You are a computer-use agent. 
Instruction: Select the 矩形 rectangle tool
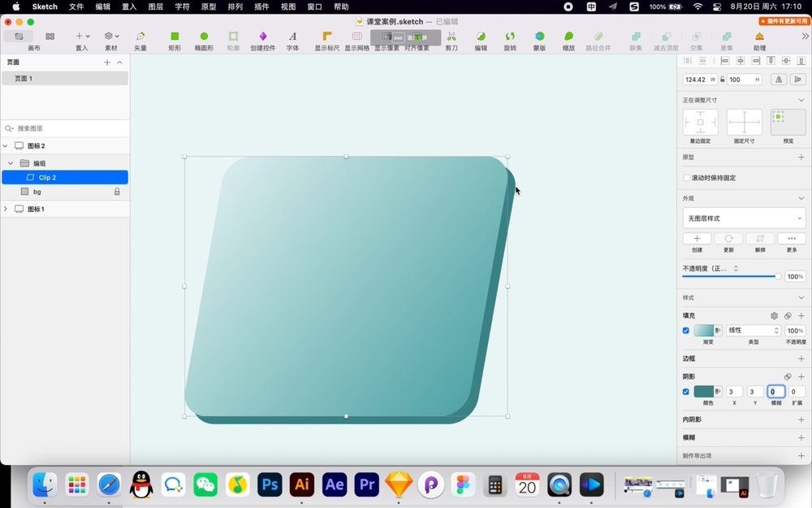(175, 37)
